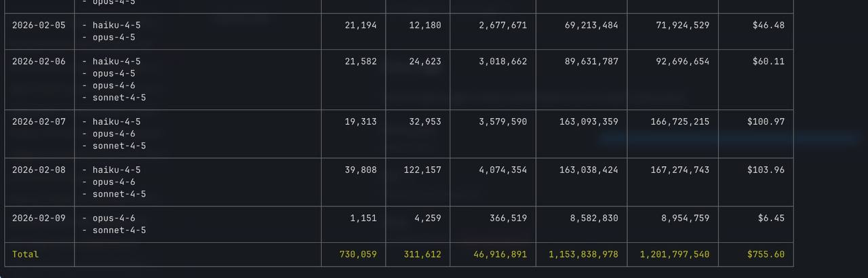Click the yellow Total row label
This screenshot has height=278, width=868.
click(x=26, y=254)
